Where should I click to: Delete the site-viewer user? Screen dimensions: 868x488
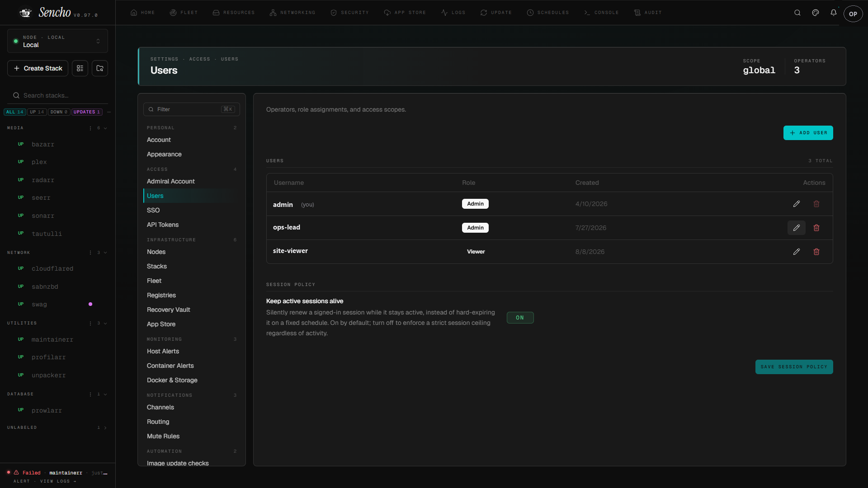pyautogui.click(x=816, y=252)
